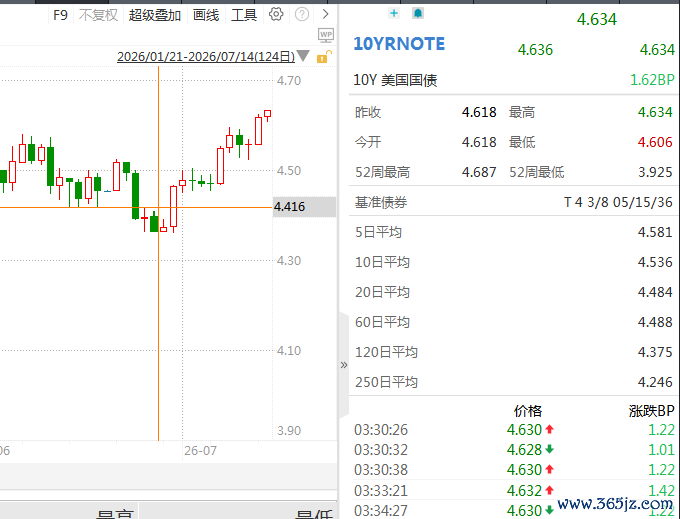Open the help question mark icon

tap(302, 14)
